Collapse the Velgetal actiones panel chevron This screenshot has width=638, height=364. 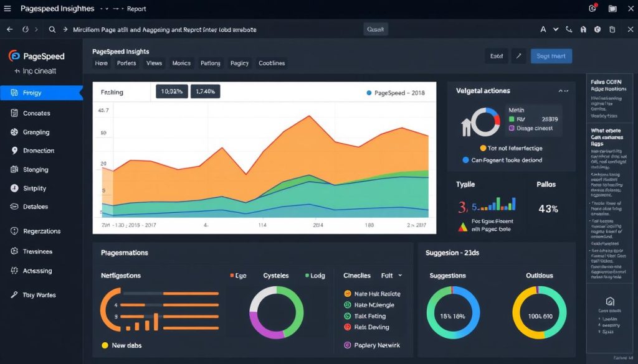point(563,91)
